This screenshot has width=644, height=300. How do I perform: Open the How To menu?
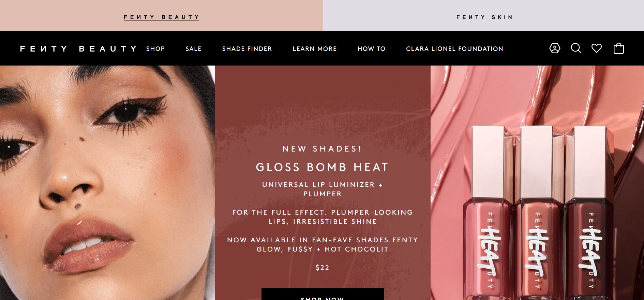(x=371, y=49)
